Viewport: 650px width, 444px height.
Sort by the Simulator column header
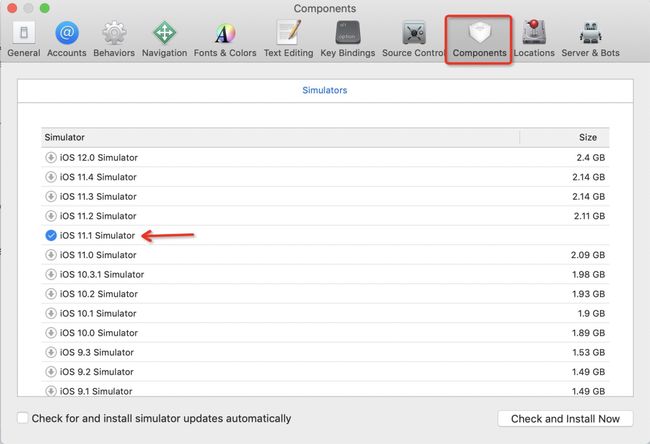280,138
